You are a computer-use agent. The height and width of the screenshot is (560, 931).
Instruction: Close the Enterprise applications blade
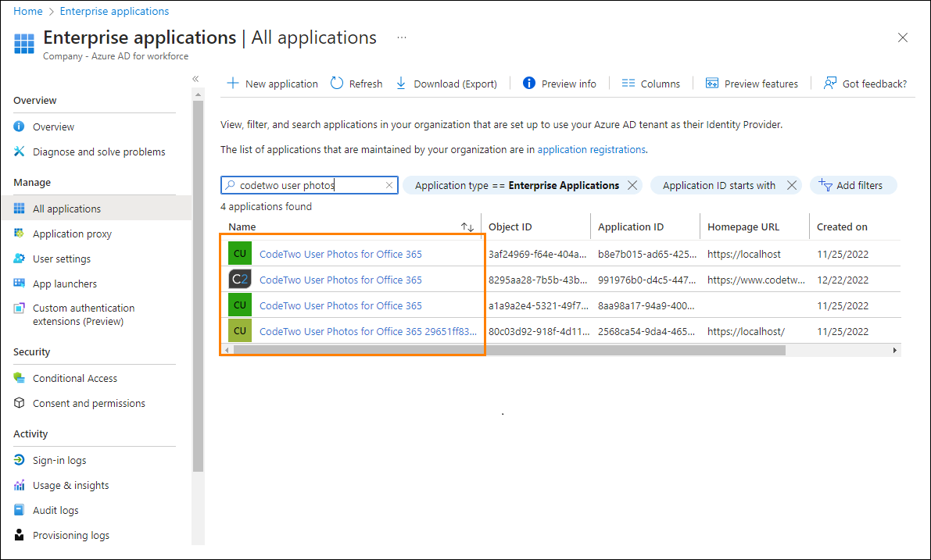click(903, 37)
